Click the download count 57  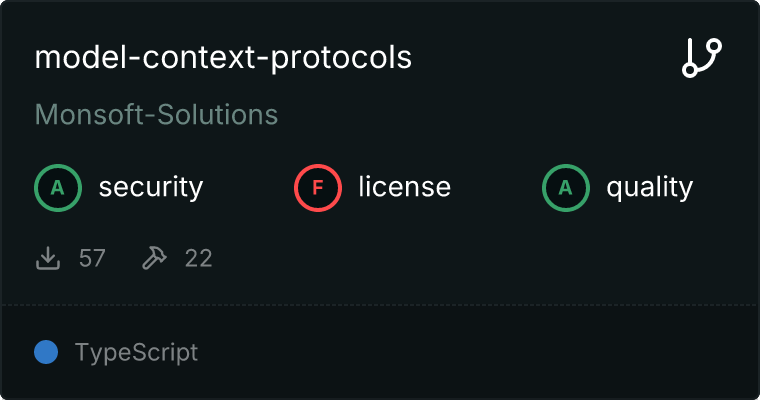[92, 258]
